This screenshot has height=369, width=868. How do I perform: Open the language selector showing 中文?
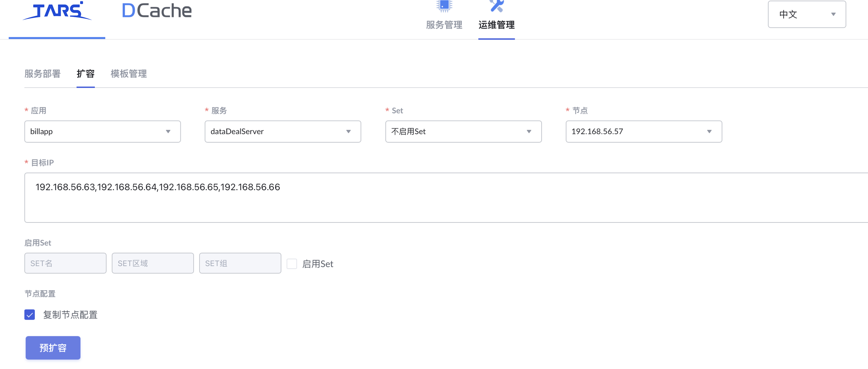(807, 14)
